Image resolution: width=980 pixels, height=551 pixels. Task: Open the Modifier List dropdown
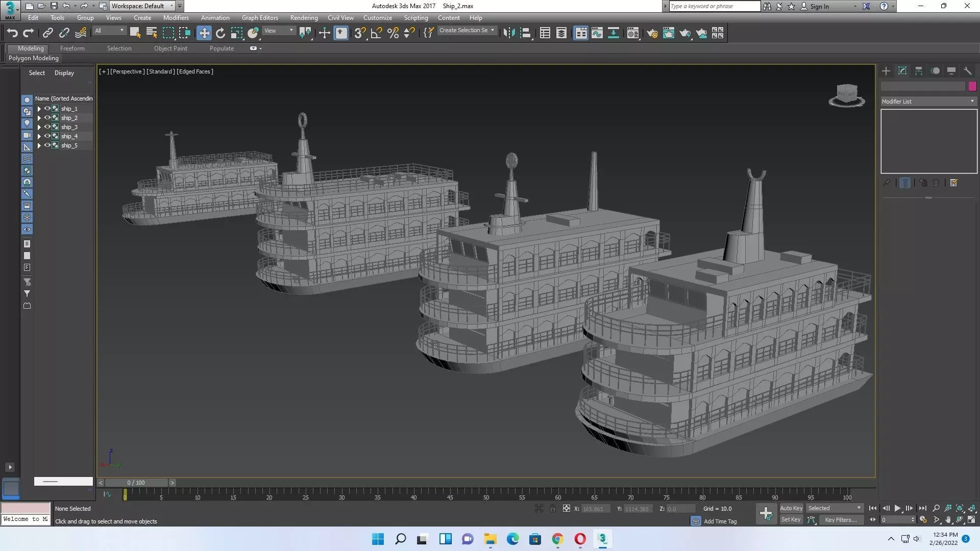tap(928, 102)
